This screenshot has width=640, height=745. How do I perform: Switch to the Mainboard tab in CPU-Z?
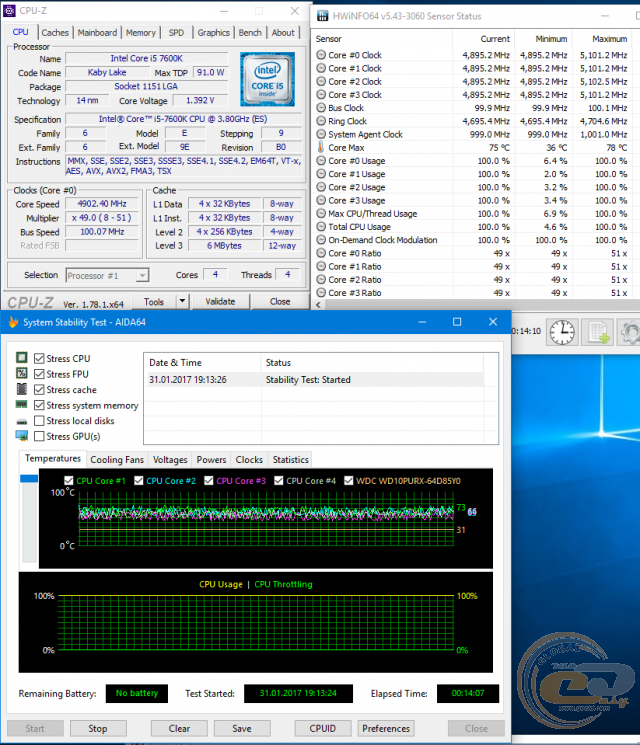click(97, 33)
